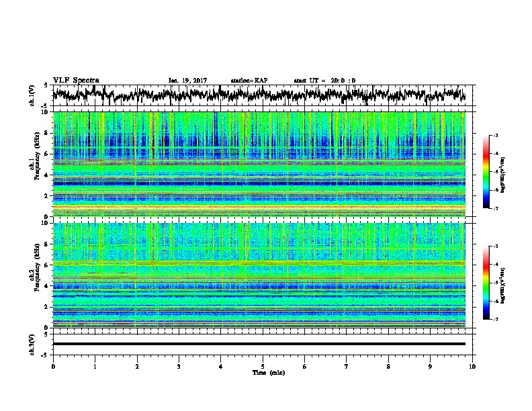532x411 pixels.
Task: Click time-axis tick label "10" at right end
Action: click(x=472, y=367)
